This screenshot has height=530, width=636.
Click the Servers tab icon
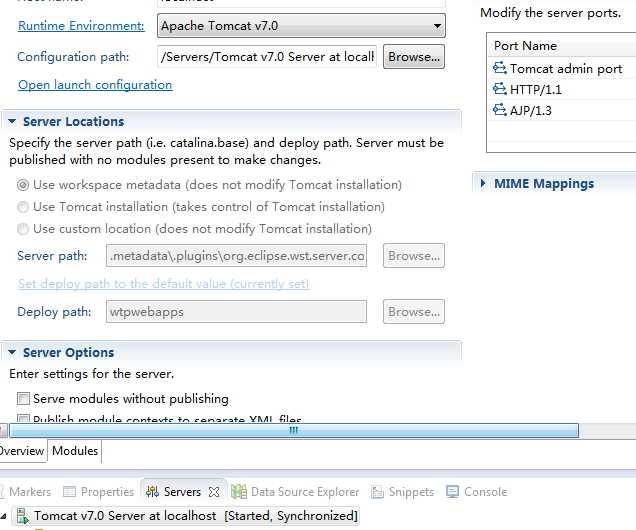click(153, 492)
